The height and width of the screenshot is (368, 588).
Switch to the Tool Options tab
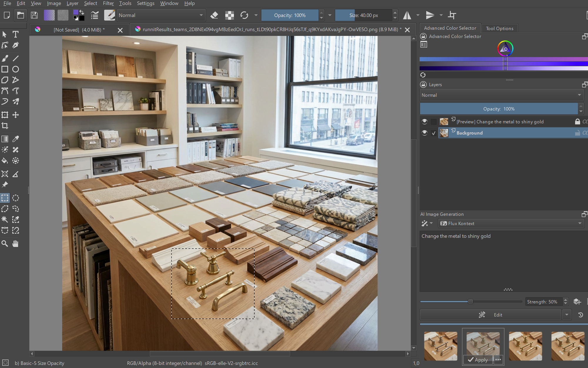click(499, 28)
